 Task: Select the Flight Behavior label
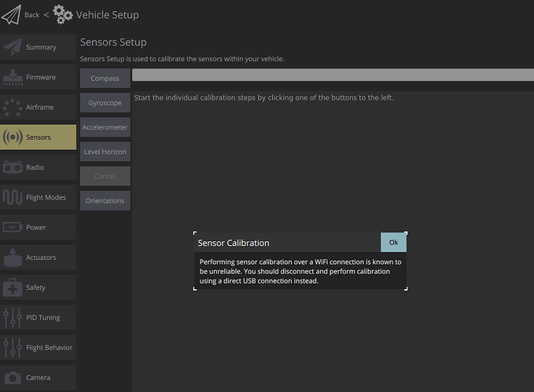[50, 347]
